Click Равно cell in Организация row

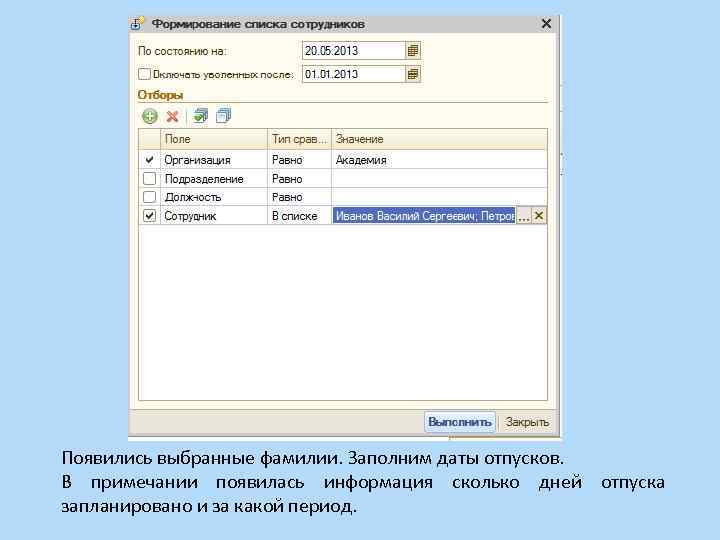[299, 160]
